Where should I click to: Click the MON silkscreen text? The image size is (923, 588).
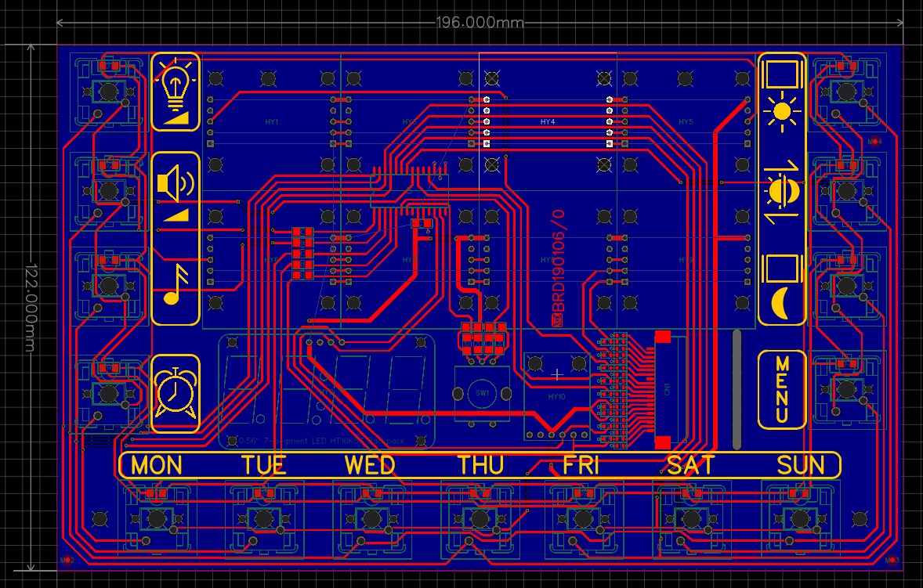click(157, 466)
